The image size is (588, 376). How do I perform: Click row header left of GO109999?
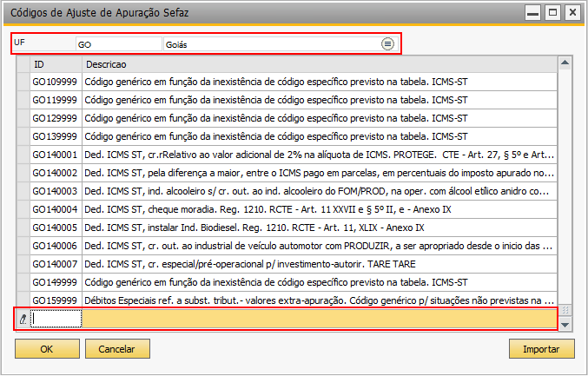coord(23,82)
